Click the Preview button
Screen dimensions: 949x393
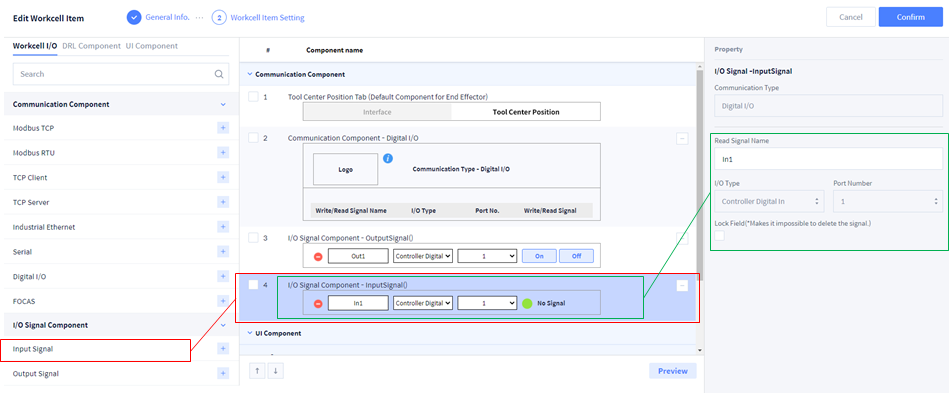pos(672,371)
